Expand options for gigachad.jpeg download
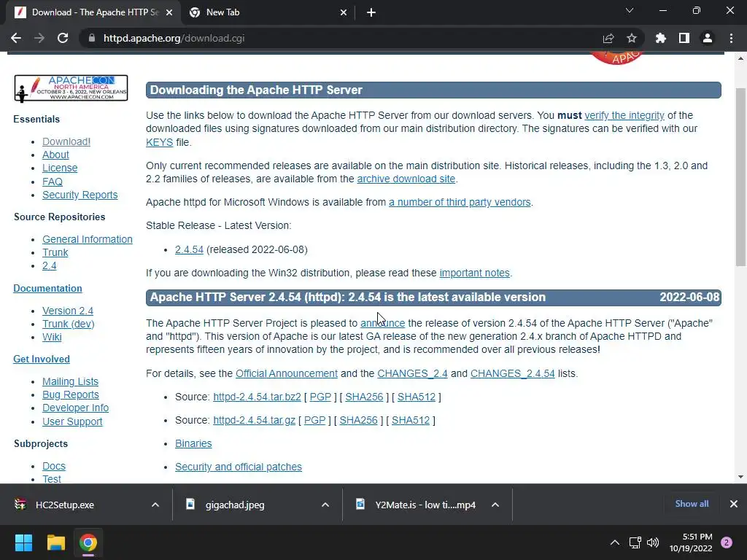Image resolution: width=747 pixels, height=560 pixels. click(x=325, y=505)
